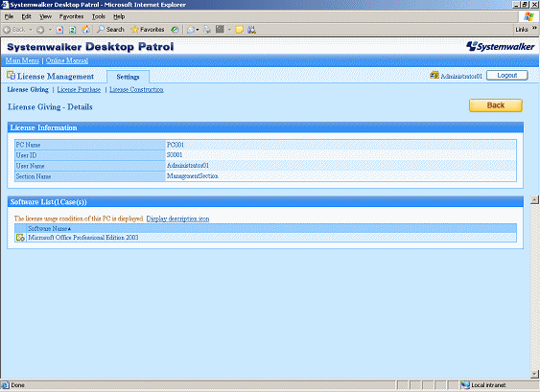Image resolution: width=540 pixels, height=392 pixels.
Task: Click the ManagementSection value
Action: [x=193, y=176]
